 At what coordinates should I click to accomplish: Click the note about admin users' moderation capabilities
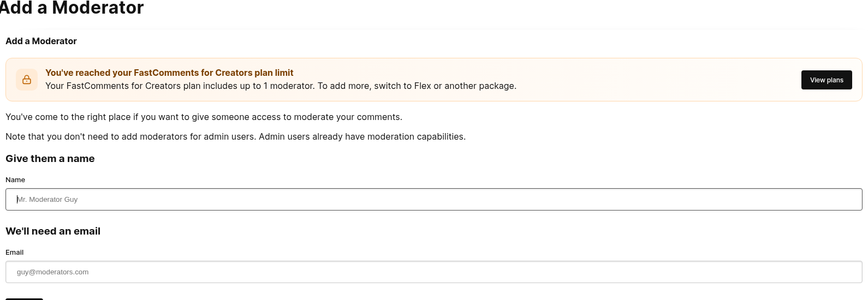(x=235, y=136)
